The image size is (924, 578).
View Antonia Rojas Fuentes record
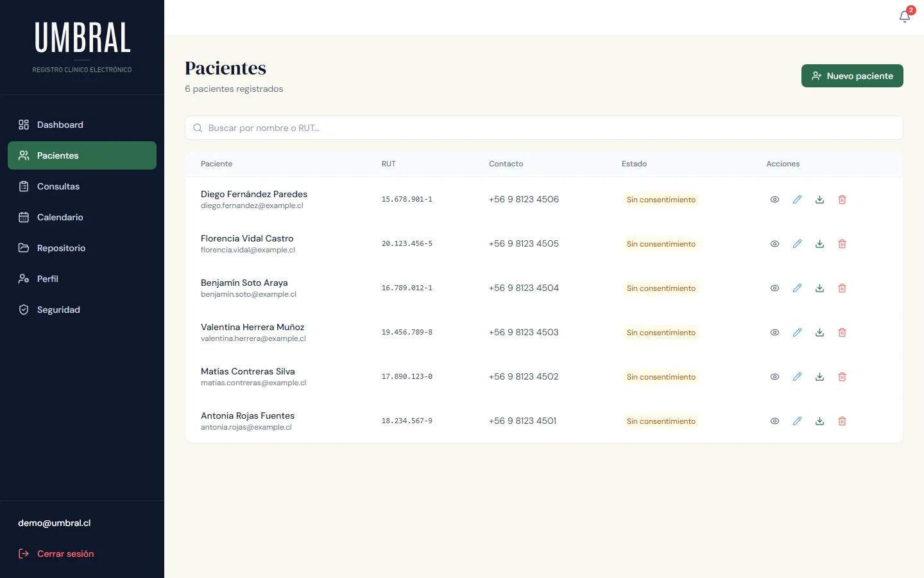[774, 421]
